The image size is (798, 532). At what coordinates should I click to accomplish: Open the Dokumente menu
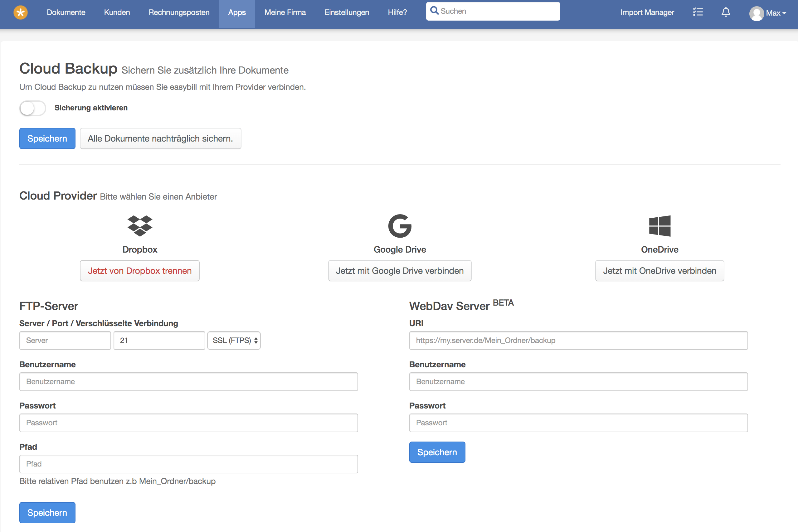click(66, 12)
